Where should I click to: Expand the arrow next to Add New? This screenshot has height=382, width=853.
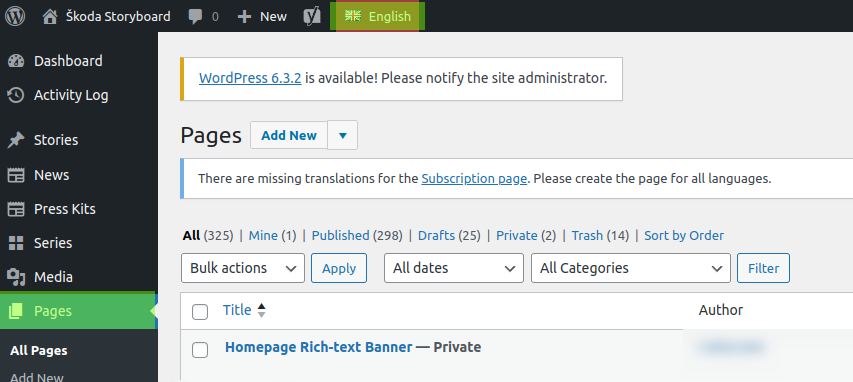click(x=343, y=135)
